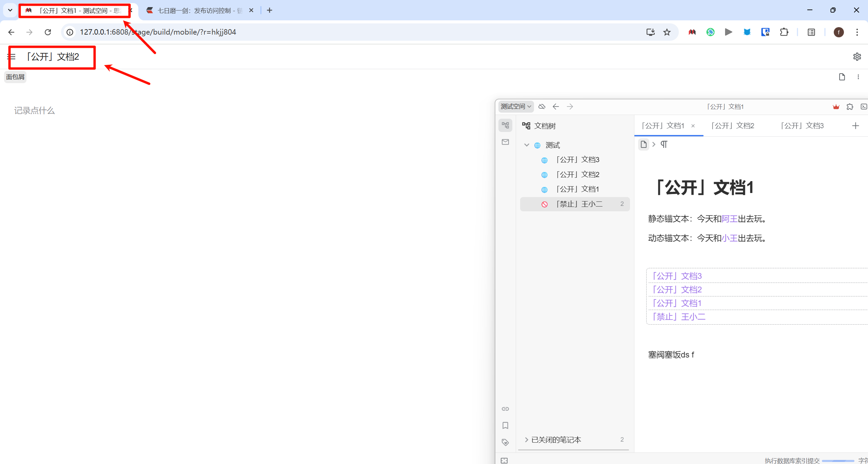Screen dimensions: 868x464
Task: Open the hamburger menu beside the document title
Action: coord(12,57)
